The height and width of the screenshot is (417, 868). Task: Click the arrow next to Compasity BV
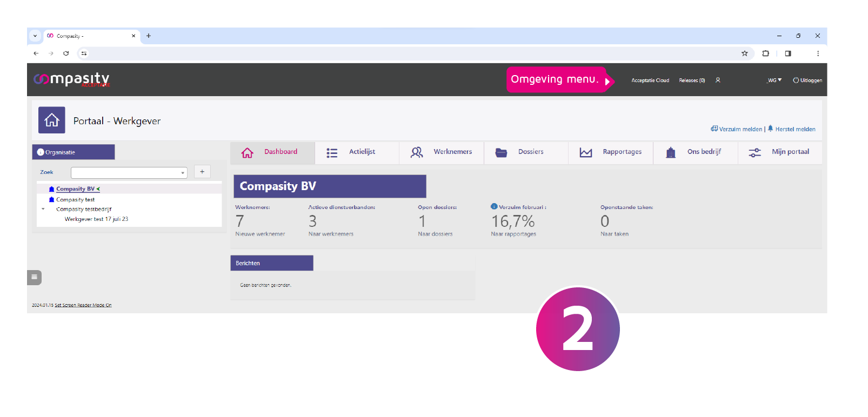click(98, 189)
